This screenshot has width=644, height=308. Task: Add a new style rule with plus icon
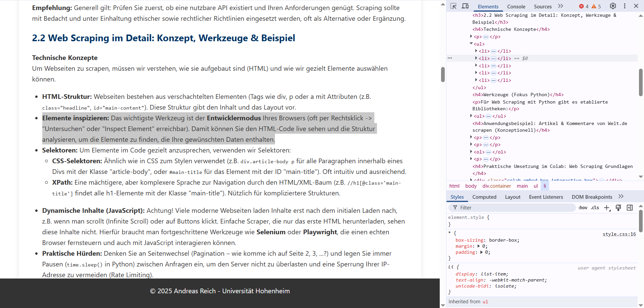(x=607, y=208)
